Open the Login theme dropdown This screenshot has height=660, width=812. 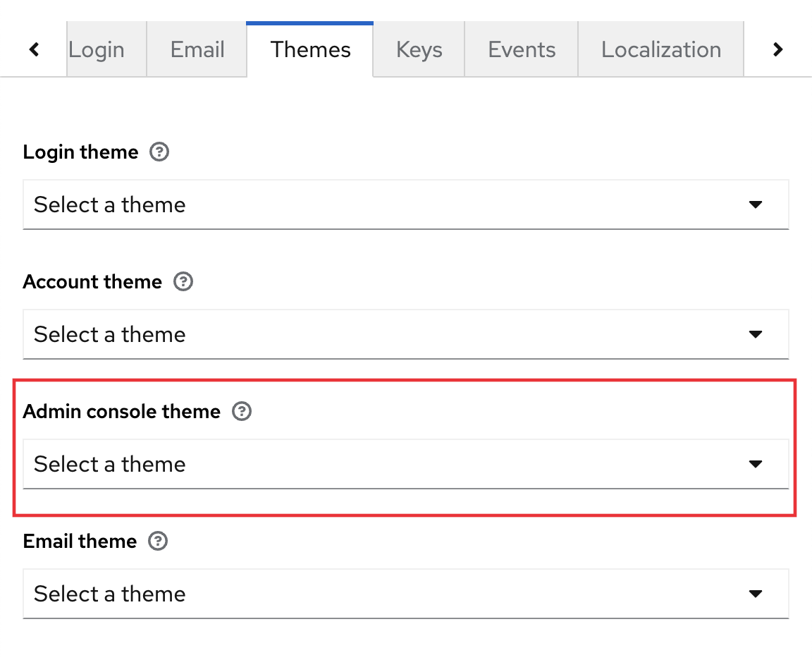tap(405, 204)
